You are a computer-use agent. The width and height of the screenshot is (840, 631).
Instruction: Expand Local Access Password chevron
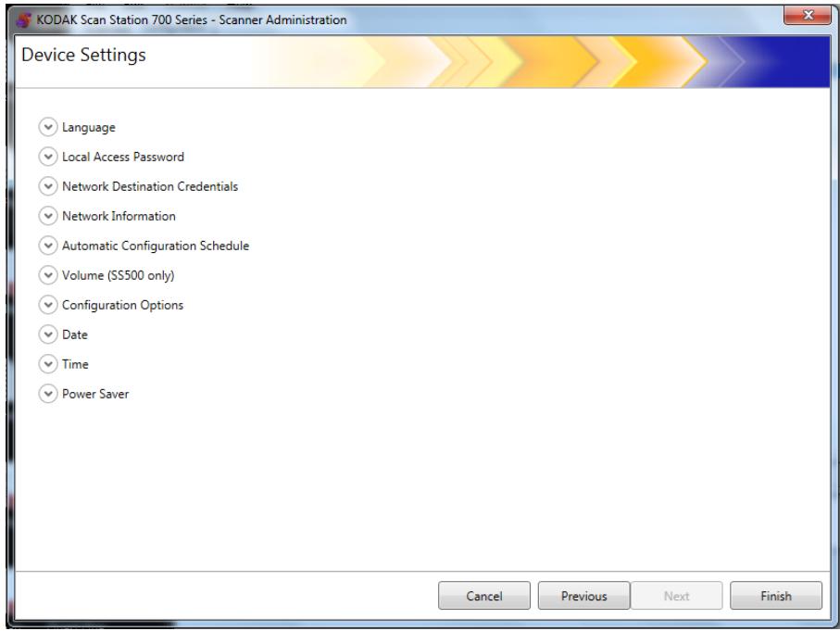pos(47,157)
